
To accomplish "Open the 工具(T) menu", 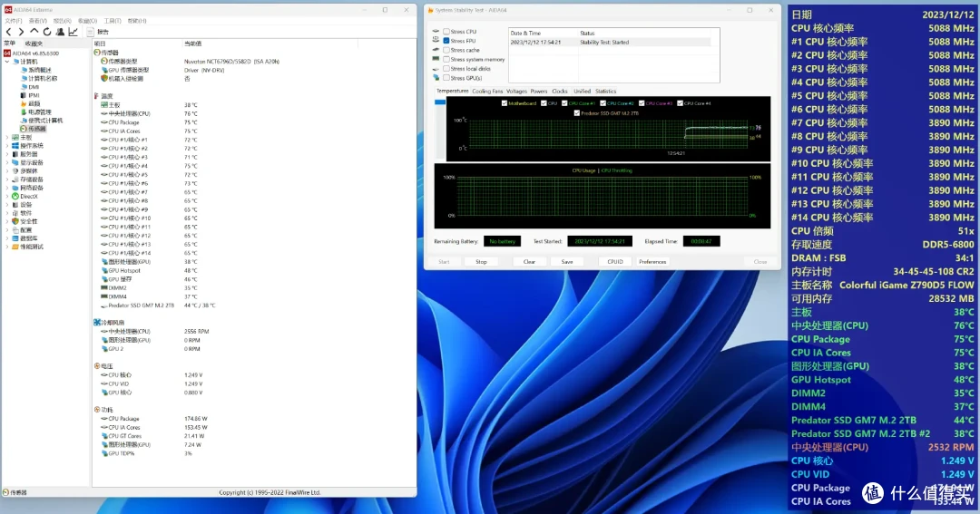I will tap(113, 21).
